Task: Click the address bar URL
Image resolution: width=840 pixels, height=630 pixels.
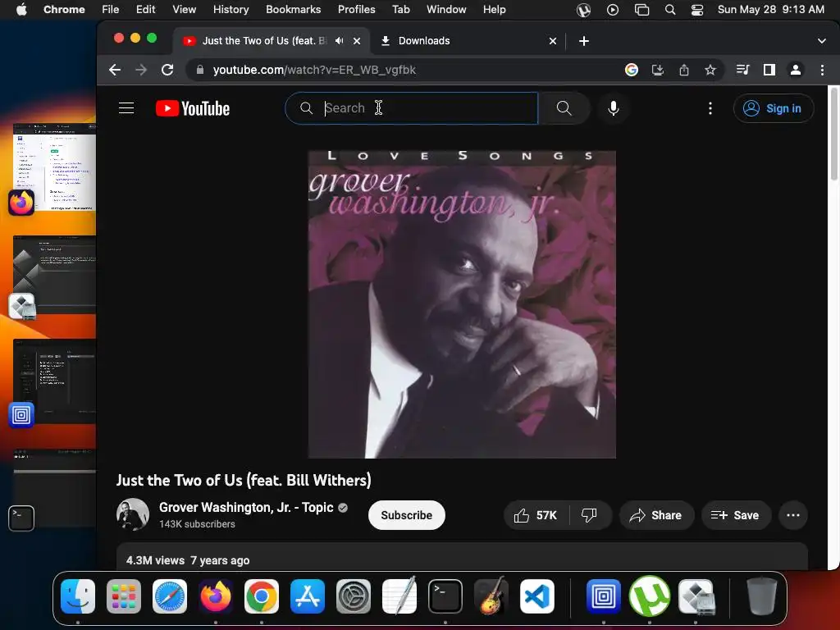Action: click(x=314, y=70)
